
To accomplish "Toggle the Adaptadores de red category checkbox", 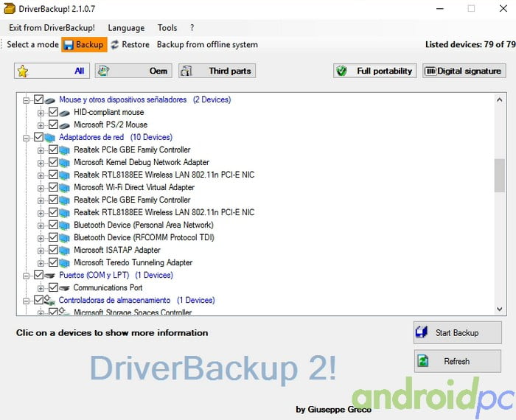I will tap(38, 137).
